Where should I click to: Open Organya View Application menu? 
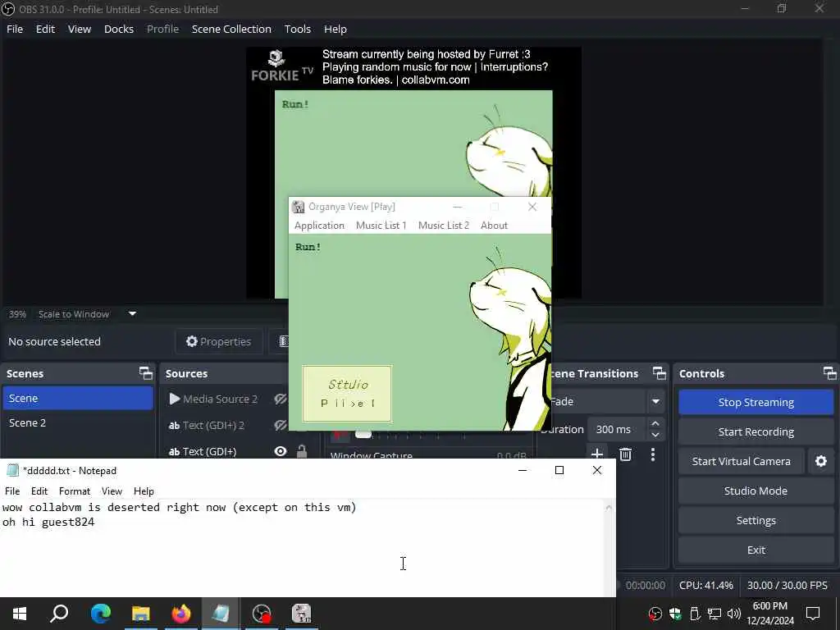[319, 226]
